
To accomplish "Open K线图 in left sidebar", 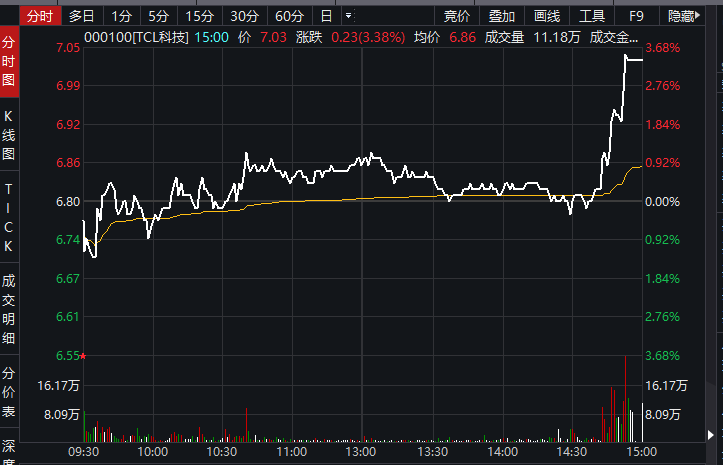I will [9, 136].
